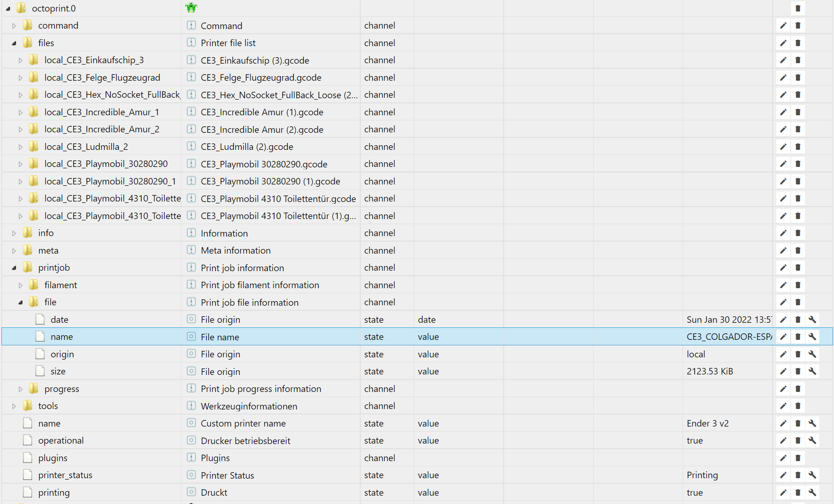Delete the plugins channel with trash icon
Screen dimensions: 834x504
798,458
